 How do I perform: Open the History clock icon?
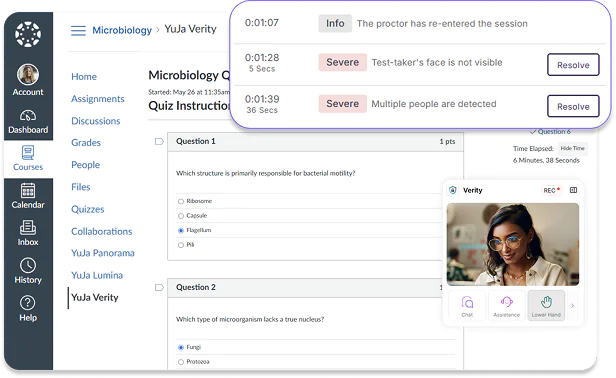(x=28, y=265)
